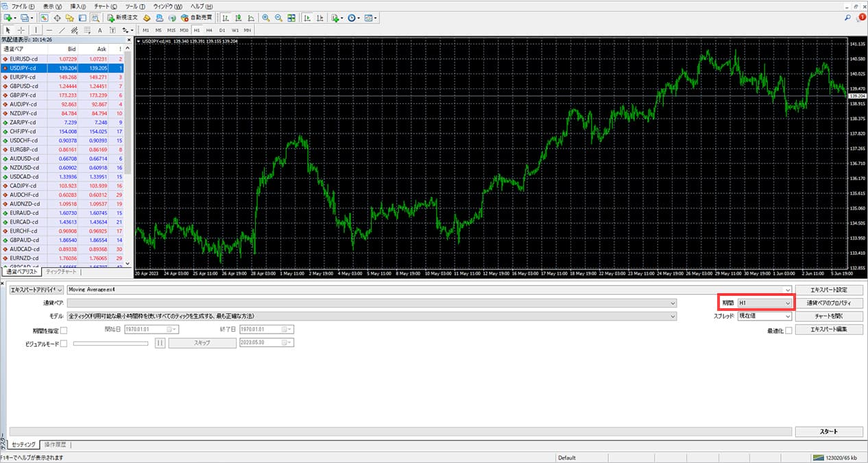Click the スキップ button

(x=202, y=343)
